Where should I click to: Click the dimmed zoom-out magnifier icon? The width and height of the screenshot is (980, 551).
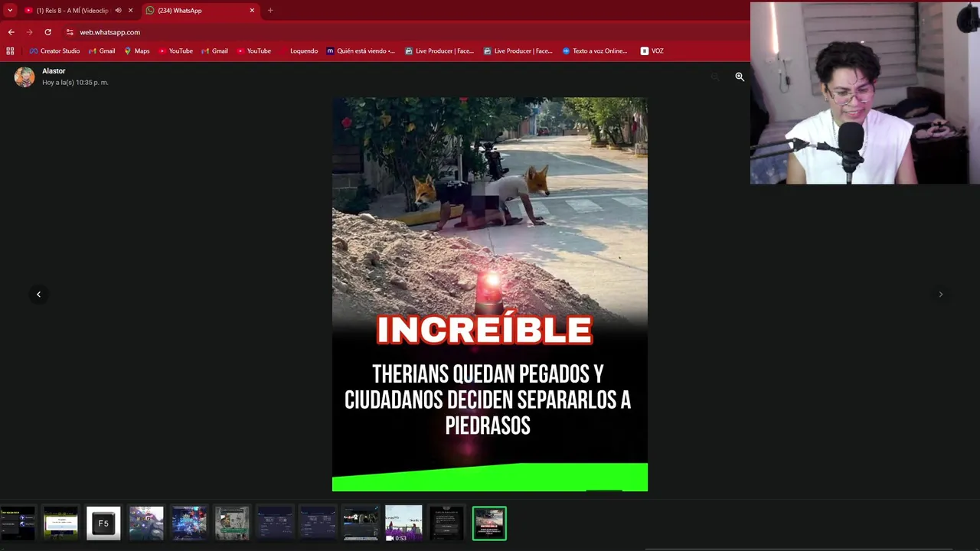coord(715,77)
